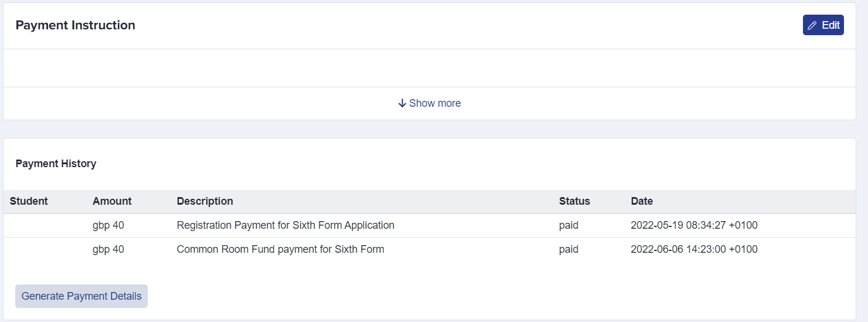Click the Generate Payment Details button
Viewport: 868px width, 322px height.
(x=81, y=296)
